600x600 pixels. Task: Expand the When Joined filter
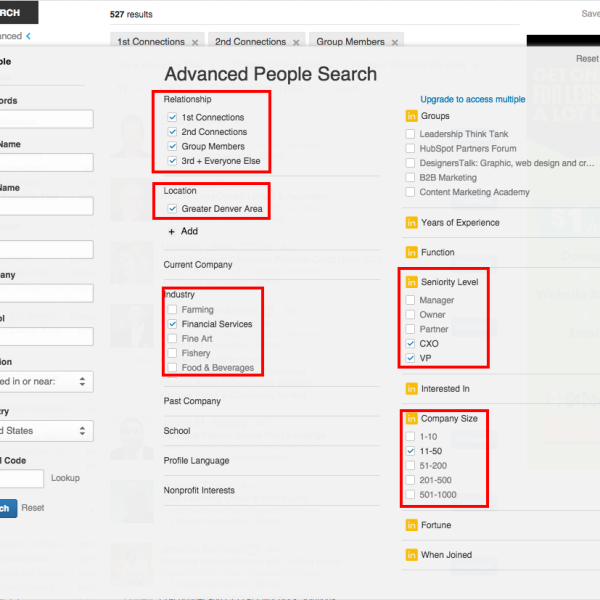(446, 555)
